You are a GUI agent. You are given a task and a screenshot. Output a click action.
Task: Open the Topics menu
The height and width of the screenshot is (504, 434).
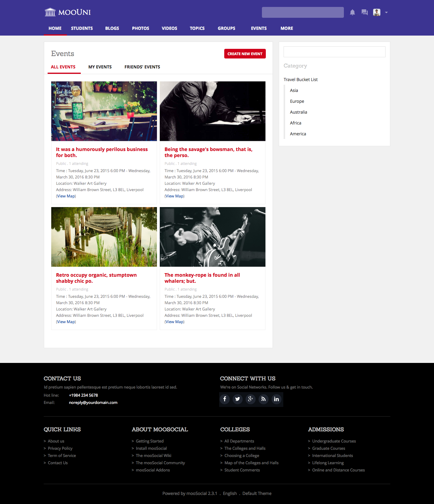pos(197,28)
